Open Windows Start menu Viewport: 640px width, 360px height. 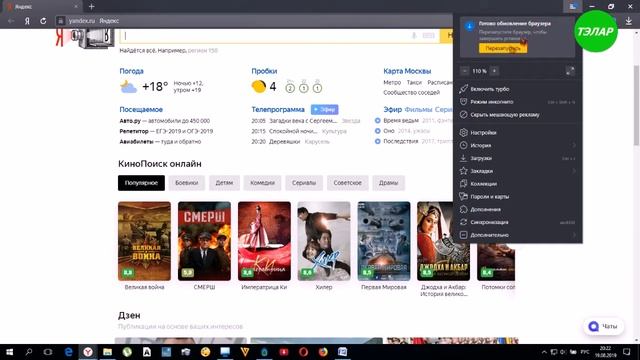pyautogui.click(x=9, y=352)
